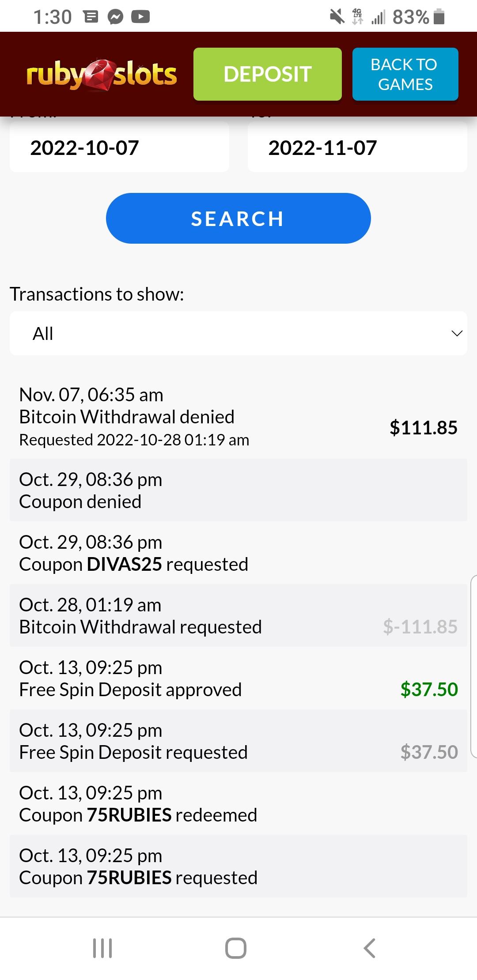Tap the battery icon in status bar
This screenshot has width=477, height=980.
(x=439, y=17)
